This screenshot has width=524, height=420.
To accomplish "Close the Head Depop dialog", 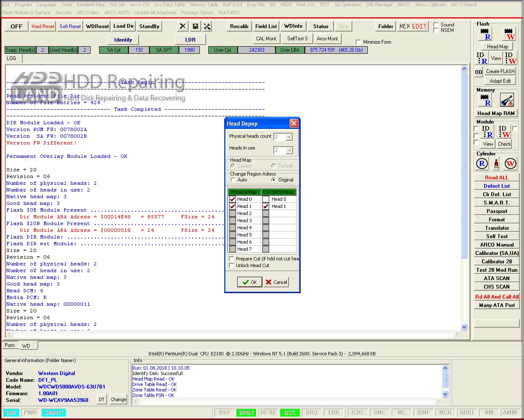I will coord(294,123).
